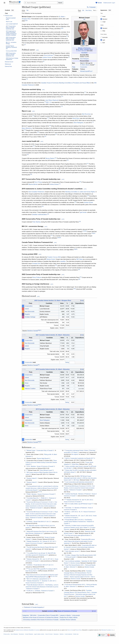
Task: Select Large text size
Action: 101,22
